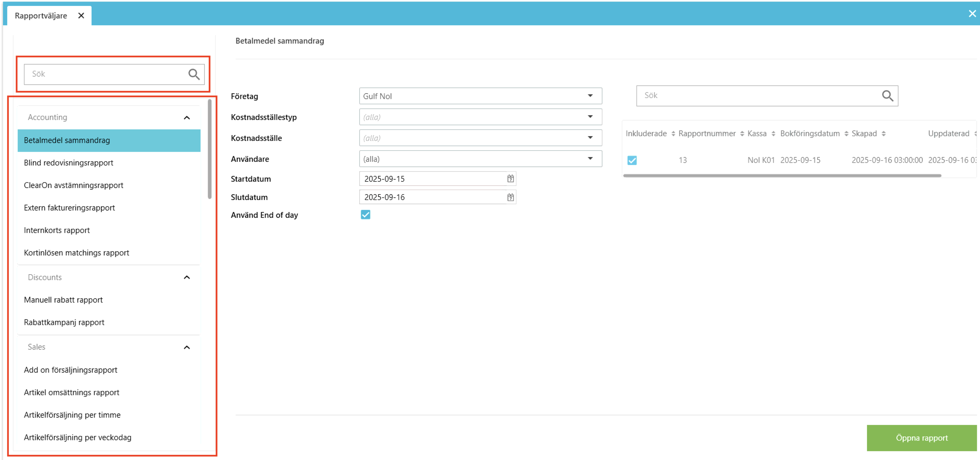This screenshot has width=980, height=460.
Task: Collapse the Discounts section
Action: click(x=187, y=278)
